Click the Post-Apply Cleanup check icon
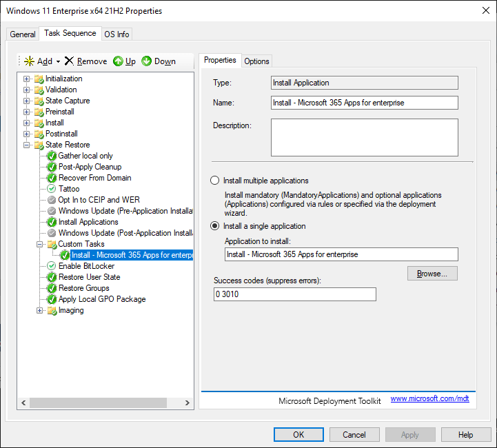This screenshot has width=497, height=448. point(52,167)
